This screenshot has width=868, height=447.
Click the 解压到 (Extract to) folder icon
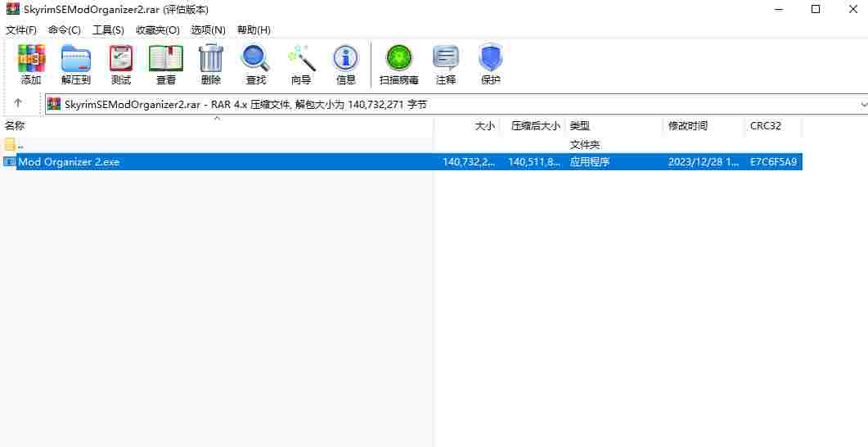tap(76, 58)
